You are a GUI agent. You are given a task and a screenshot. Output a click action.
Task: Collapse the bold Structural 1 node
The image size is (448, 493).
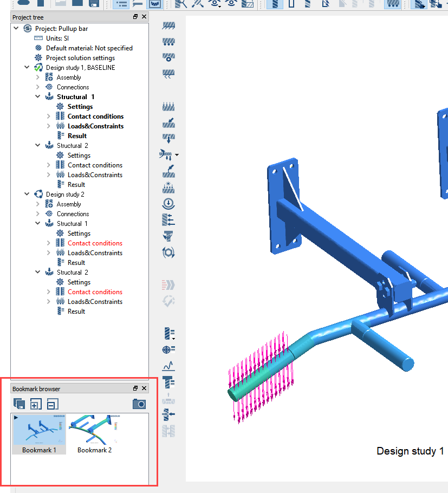(x=38, y=96)
